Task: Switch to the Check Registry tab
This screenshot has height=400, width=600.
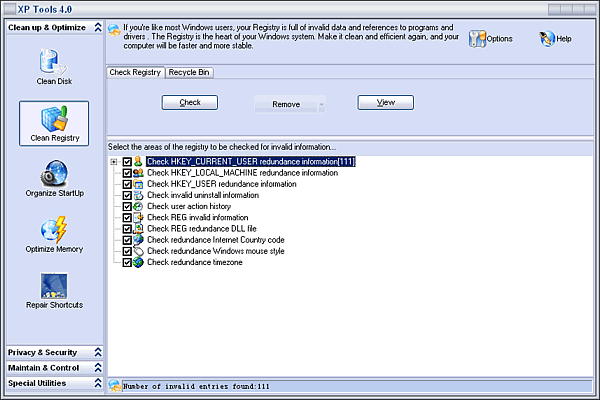Action: (x=135, y=72)
